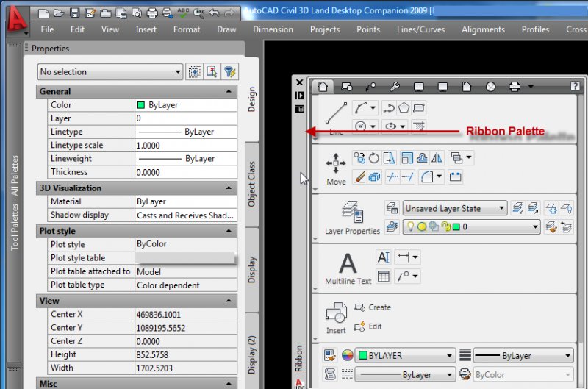Expand the Draw panel slide-out arrow
Image resolution: width=588 pixels, height=389 pixels.
tap(315, 139)
